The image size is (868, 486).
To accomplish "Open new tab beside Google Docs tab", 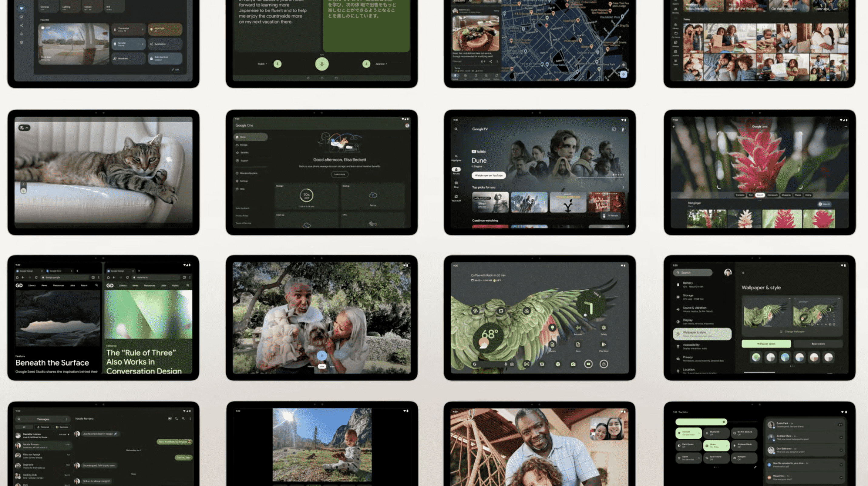I will point(77,271).
